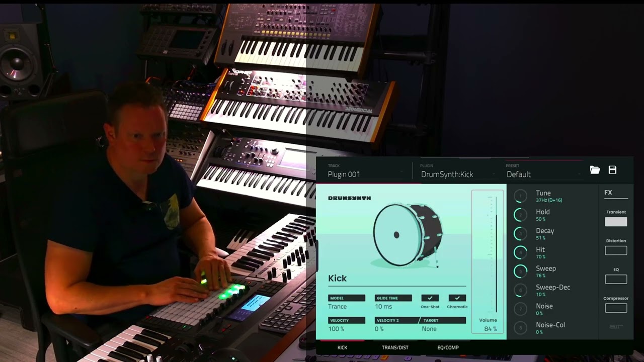Open the Track dropdown showing Plugin 001
Viewport: 644px width, 362px height.
(366, 170)
